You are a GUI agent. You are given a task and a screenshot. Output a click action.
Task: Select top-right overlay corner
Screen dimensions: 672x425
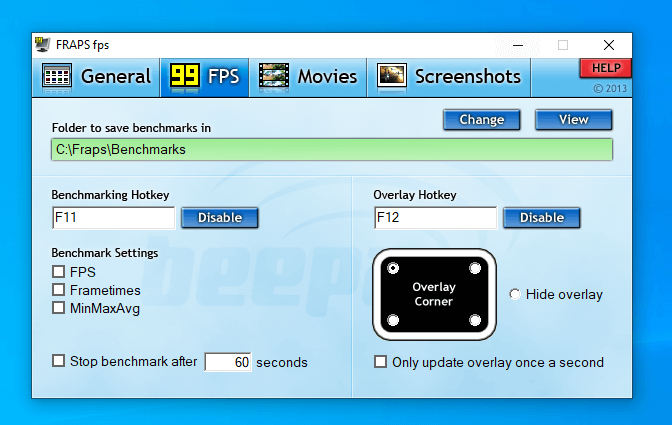tap(475, 268)
